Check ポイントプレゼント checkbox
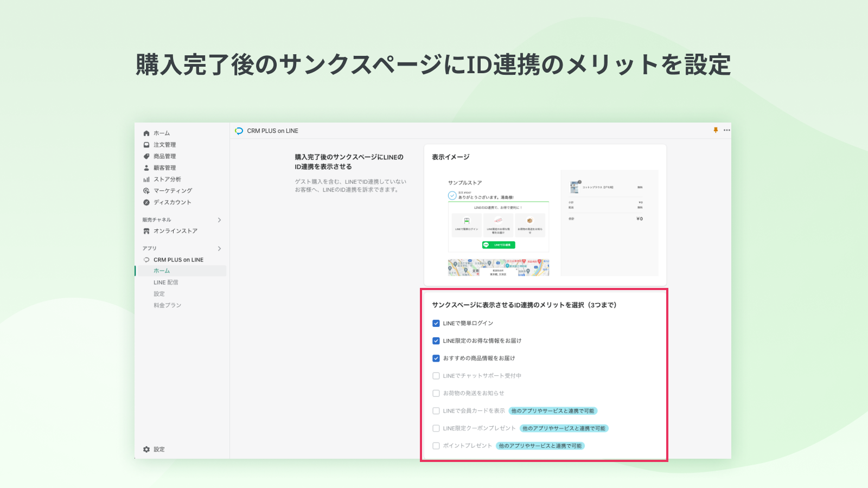This screenshot has height=488, width=868. click(436, 446)
